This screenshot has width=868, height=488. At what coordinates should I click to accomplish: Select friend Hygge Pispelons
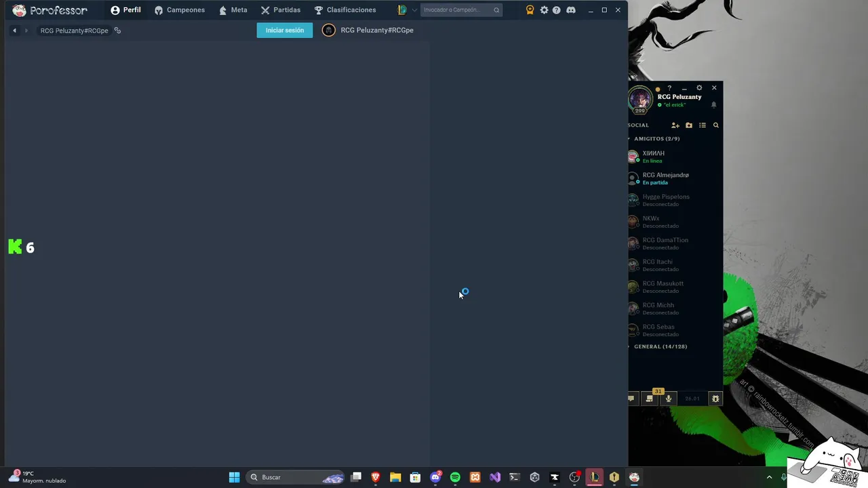[675, 200]
